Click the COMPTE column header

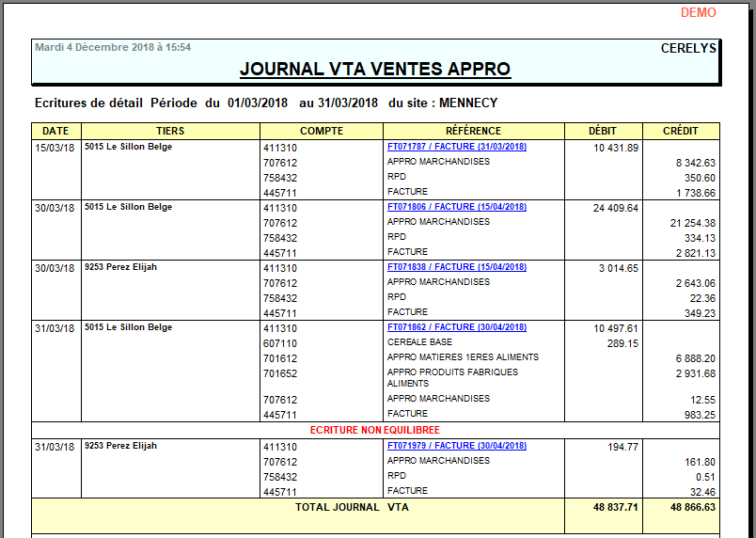[322, 131]
